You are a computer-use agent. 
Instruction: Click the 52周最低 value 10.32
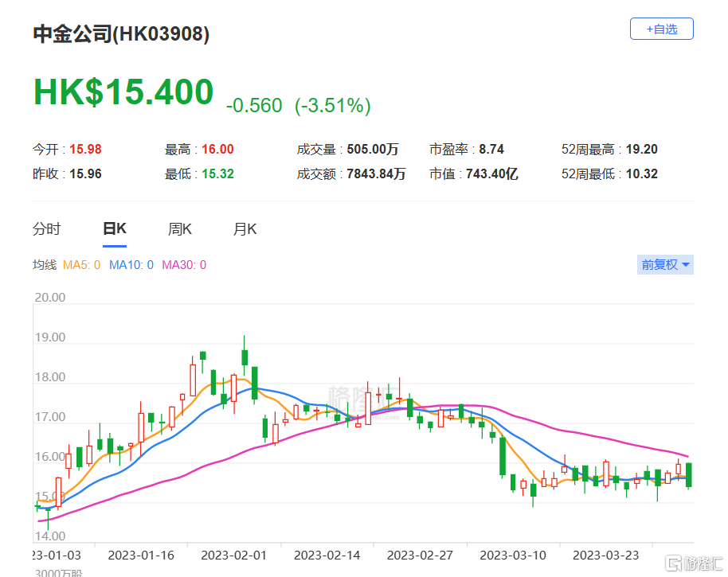(642, 174)
